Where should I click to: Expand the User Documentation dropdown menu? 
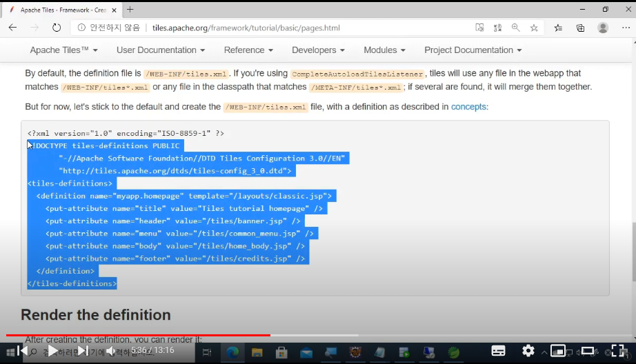161,50
